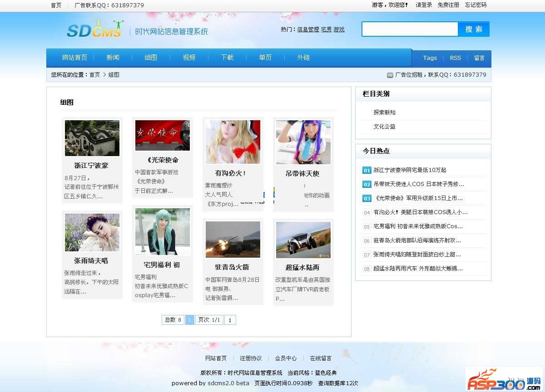Open the ASP300 源码 watermark logo
The width and height of the screenshot is (545, 392).
pos(504,379)
